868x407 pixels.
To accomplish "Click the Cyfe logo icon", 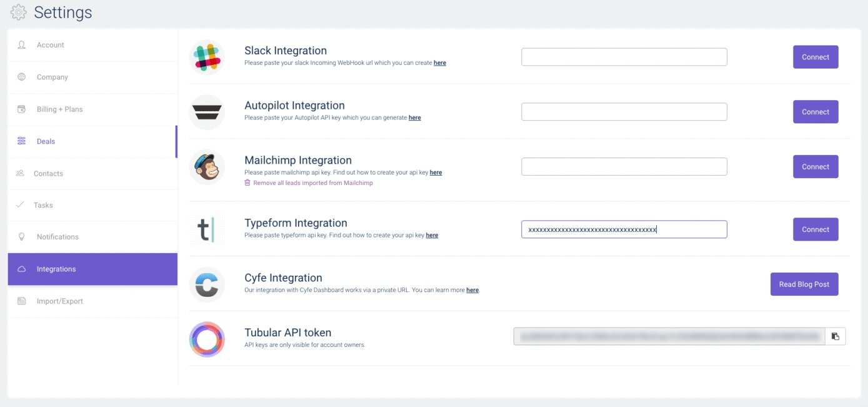I will 207,284.
